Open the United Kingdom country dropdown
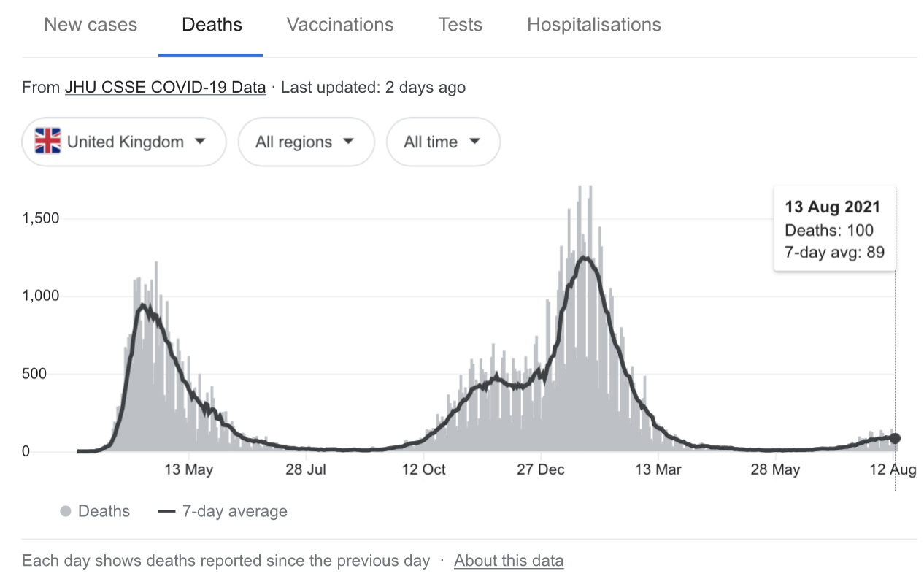924x579 pixels. tap(124, 142)
